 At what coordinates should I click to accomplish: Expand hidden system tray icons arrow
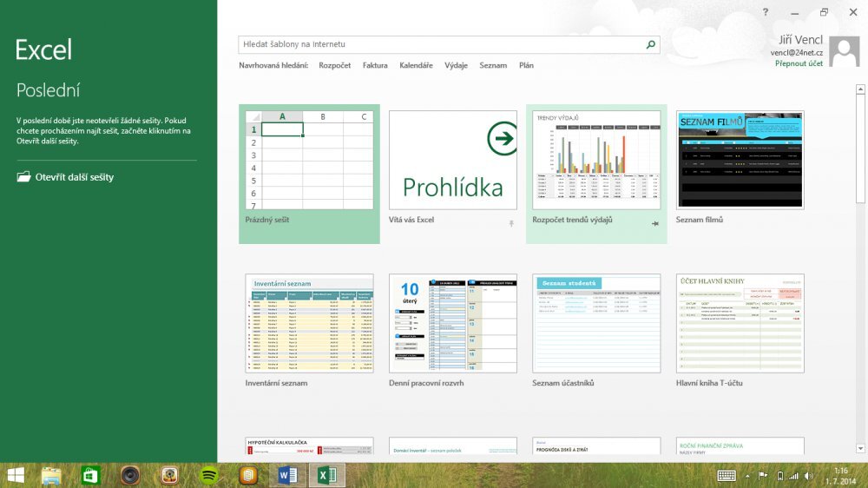(x=749, y=476)
